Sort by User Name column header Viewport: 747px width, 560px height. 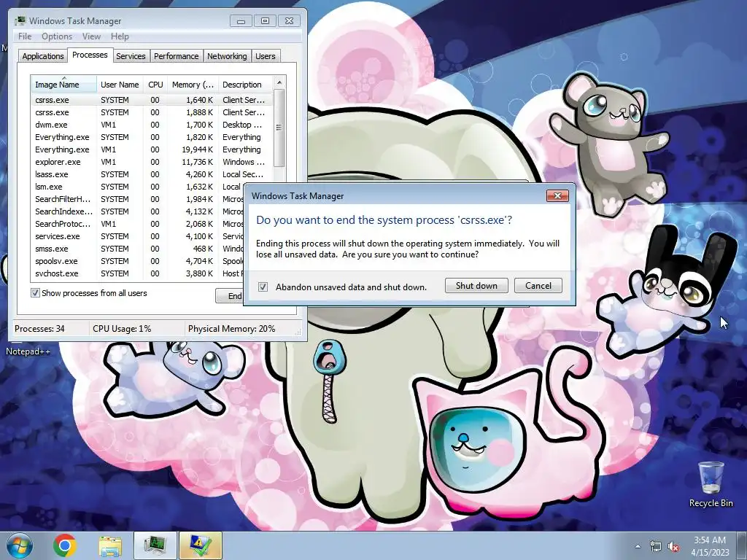click(x=120, y=85)
